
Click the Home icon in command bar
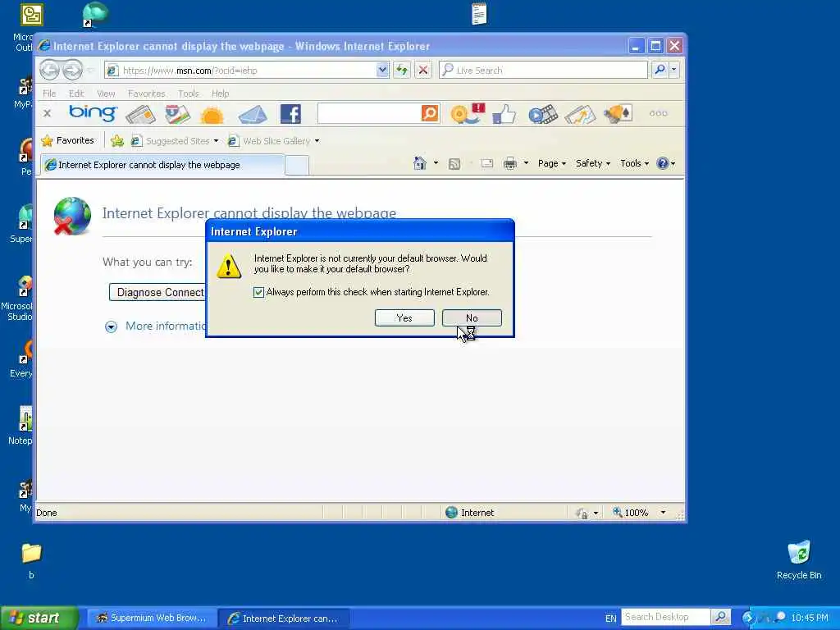click(x=420, y=163)
